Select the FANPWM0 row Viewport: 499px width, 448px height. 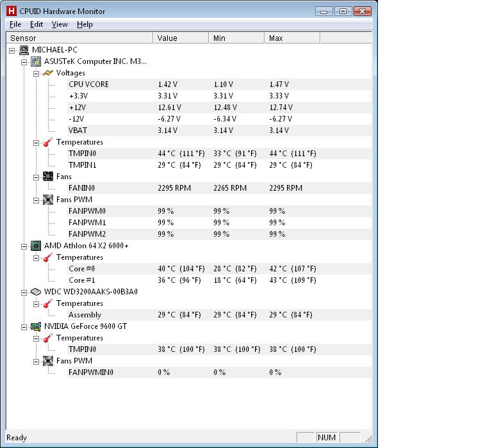[219, 211]
